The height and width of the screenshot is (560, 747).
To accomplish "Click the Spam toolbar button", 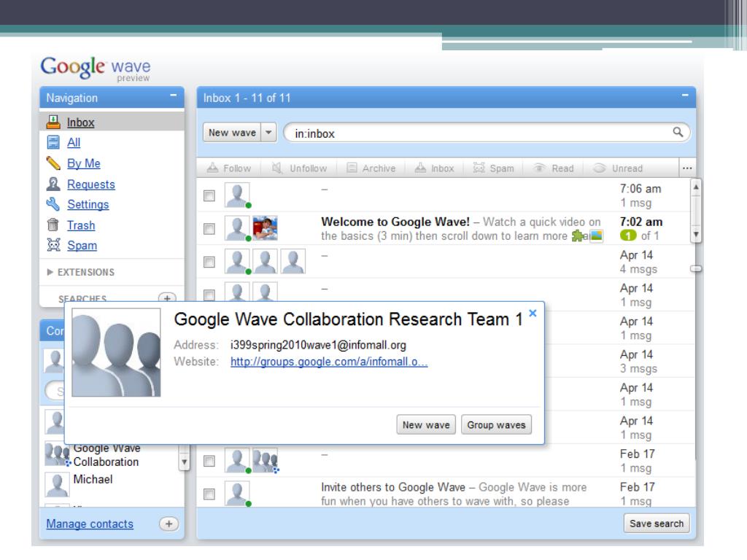I will [x=493, y=168].
